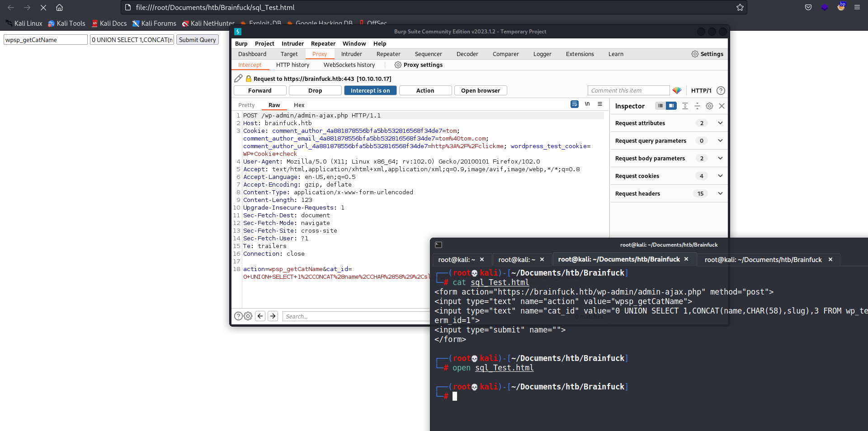Click the Proxy settings gear
This screenshot has height=431, width=868.
click(x=398, y=65)
